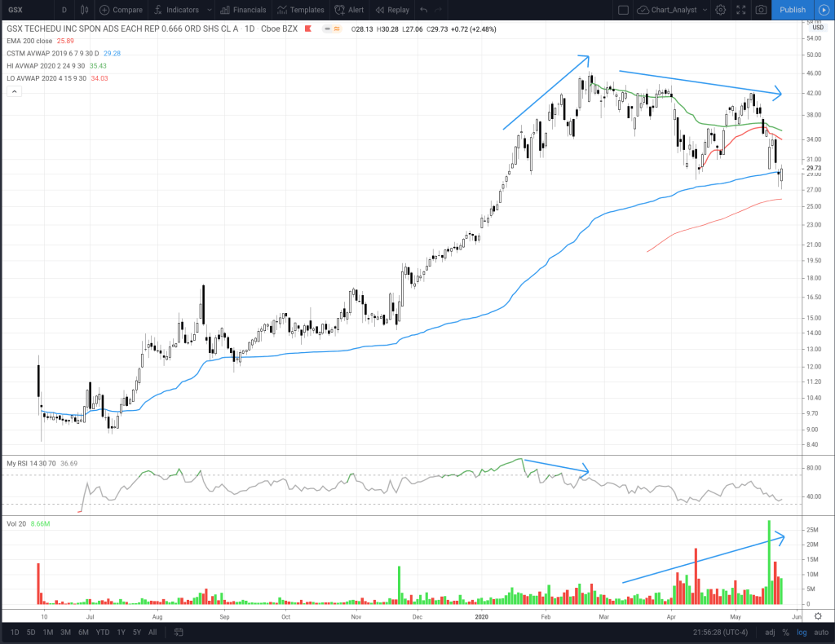Click the Publish button
835x644 pixels.
point(792,10)
